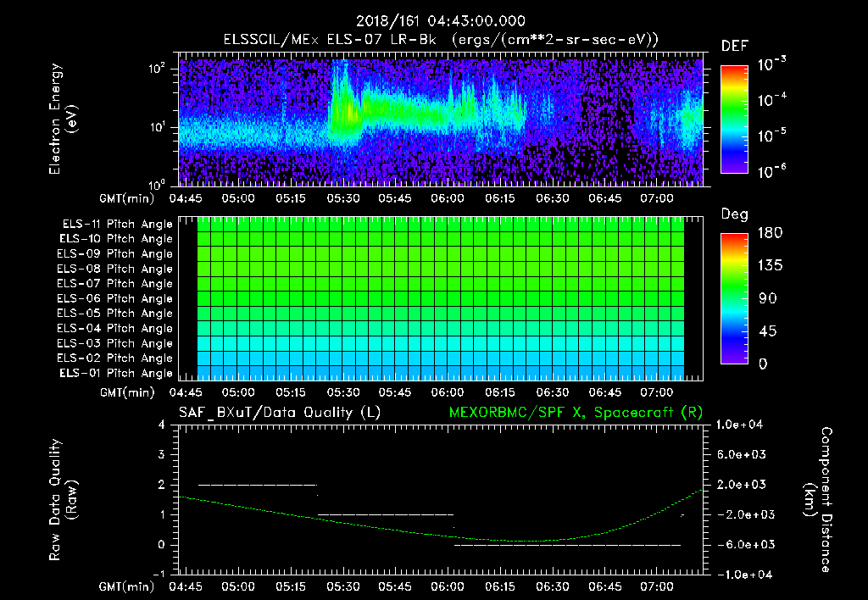The height and width of the screenshot is (600, 868).
Task: Click 05:30 on the electron spectrogram time axis
Action: [343, 198]
